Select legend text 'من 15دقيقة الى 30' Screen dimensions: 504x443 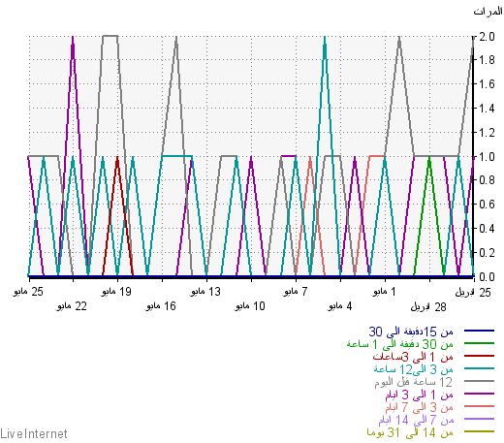pyautogui.click(x=411, y=332)
